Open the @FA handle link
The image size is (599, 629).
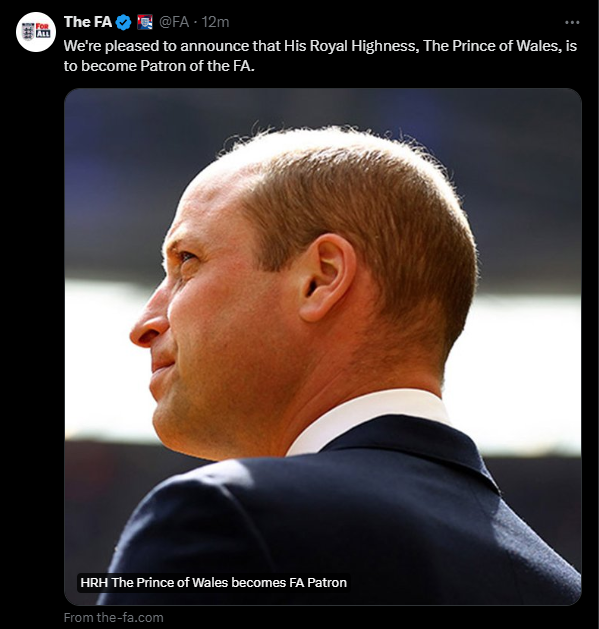coord(174,22)
